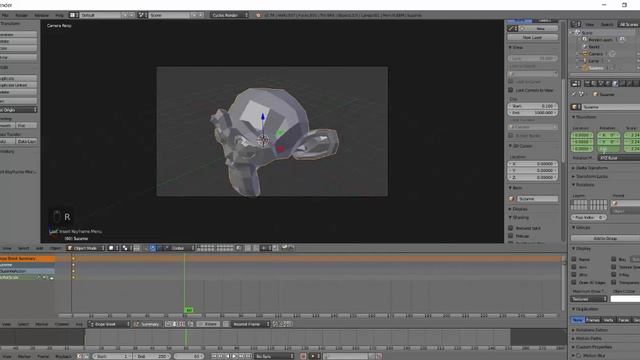Open the Playback menu in timeline
The width and height of the screenshot is (640, 360).
(x=63, y=356)
